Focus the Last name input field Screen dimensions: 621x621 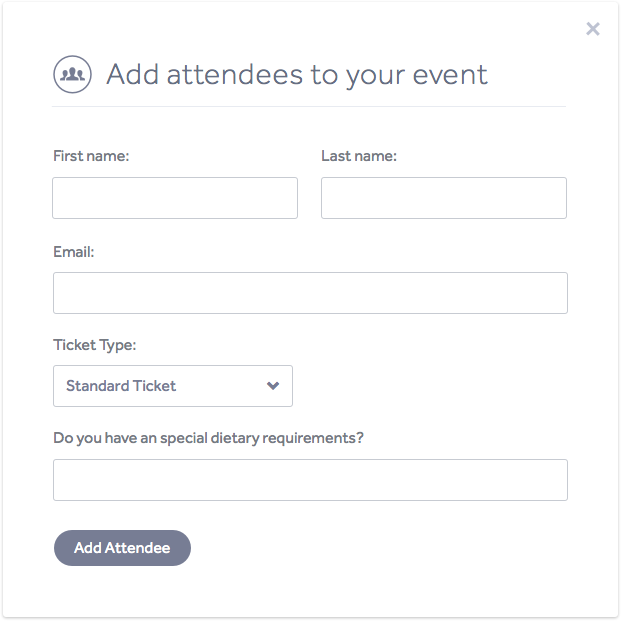coord(443,198)
